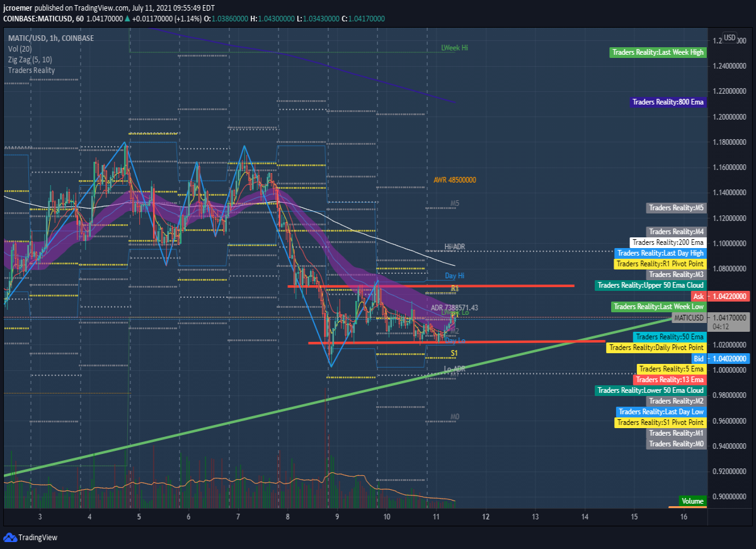756x549 pixels.
Task: Click the Traders Reality:R1 Pivot Point label
Action: (661, 264)
